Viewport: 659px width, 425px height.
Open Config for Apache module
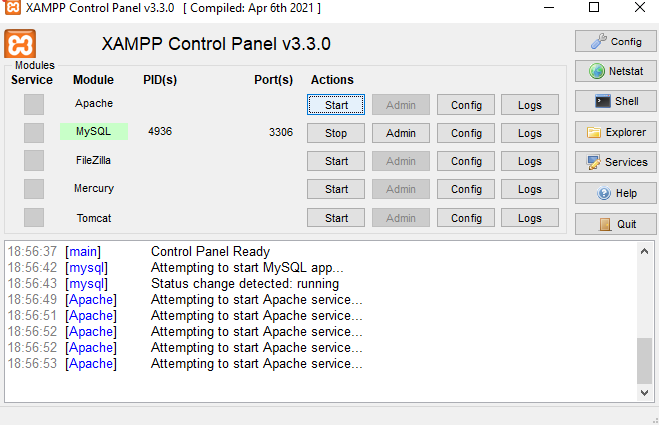pyautogui.click(x=466, y=105)
